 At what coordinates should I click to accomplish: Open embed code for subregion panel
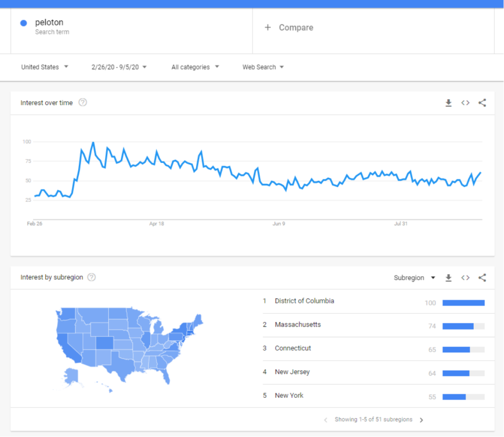pos(465,277)
